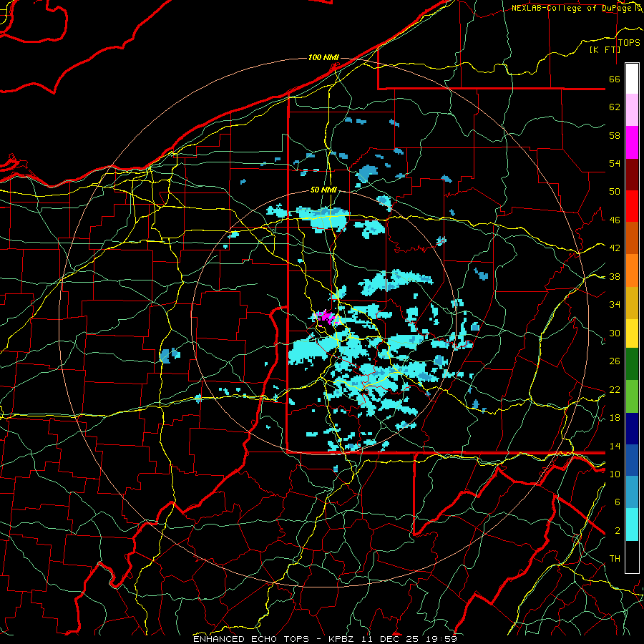Click the '18' legend value

pos(615,418)
